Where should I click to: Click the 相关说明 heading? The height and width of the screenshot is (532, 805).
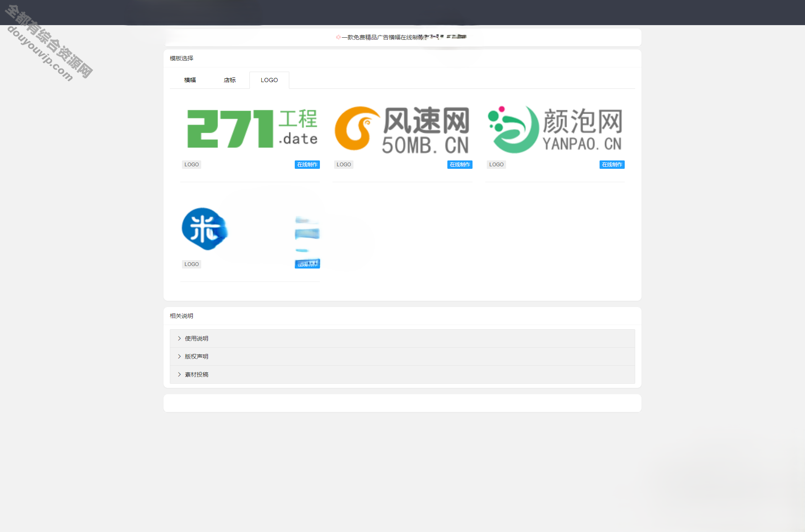pos(182,316)
